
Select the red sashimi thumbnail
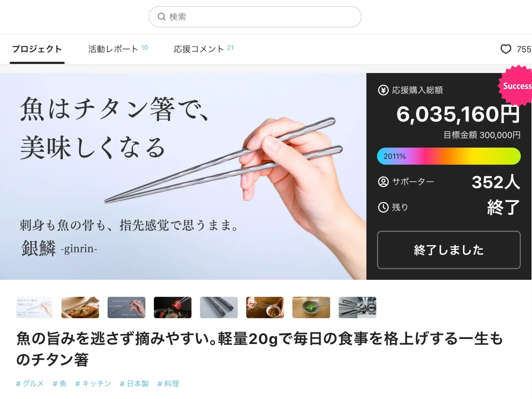point(173,308)
